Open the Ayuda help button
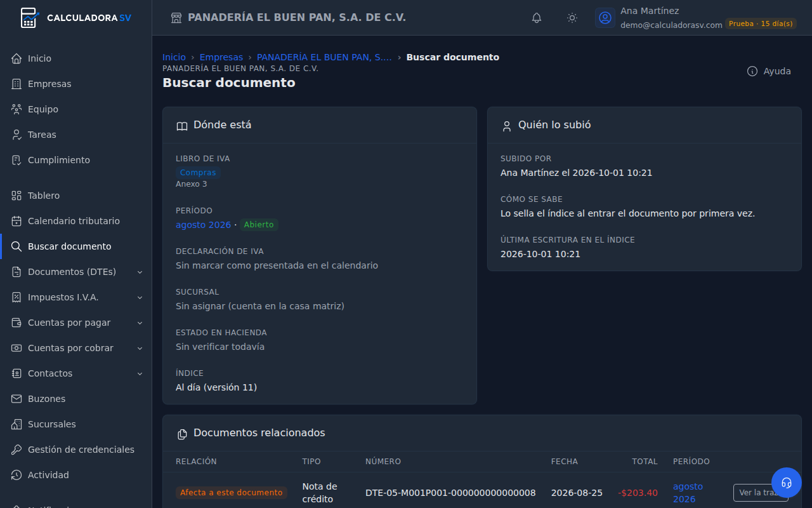This screenshot has height=508, width=812. (769, 71)
